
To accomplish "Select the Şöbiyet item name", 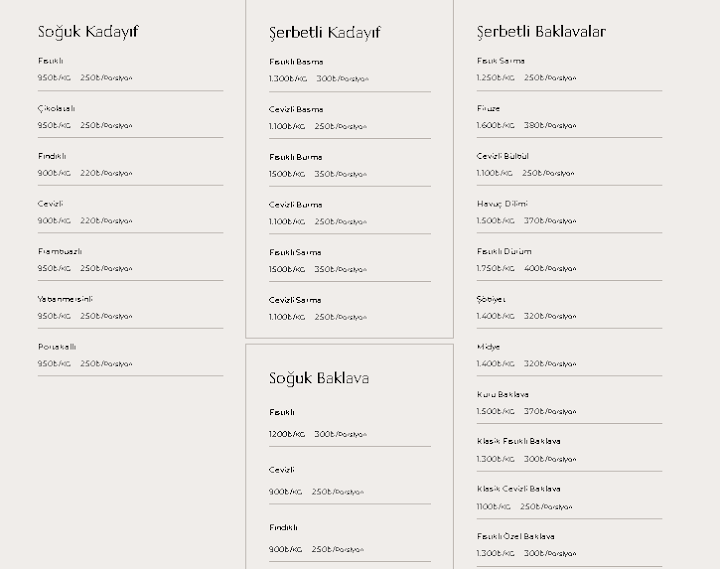I will click(x=491, y=299).
